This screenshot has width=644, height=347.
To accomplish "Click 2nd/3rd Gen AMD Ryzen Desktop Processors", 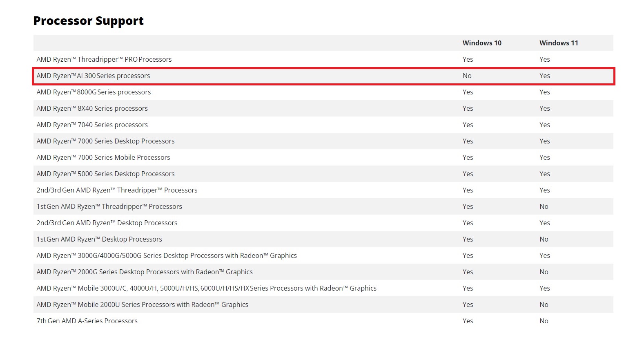I will [x=107, y=223].
